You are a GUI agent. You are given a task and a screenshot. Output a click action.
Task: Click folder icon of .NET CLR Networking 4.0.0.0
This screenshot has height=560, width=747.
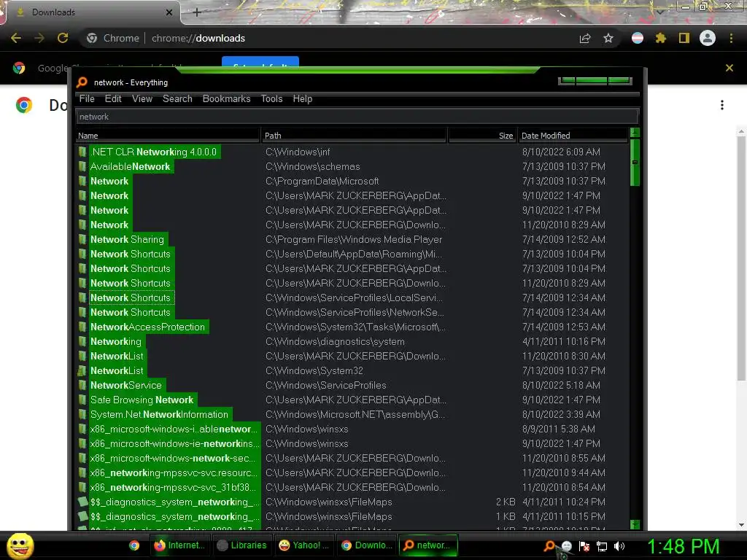tap(82, 152)
